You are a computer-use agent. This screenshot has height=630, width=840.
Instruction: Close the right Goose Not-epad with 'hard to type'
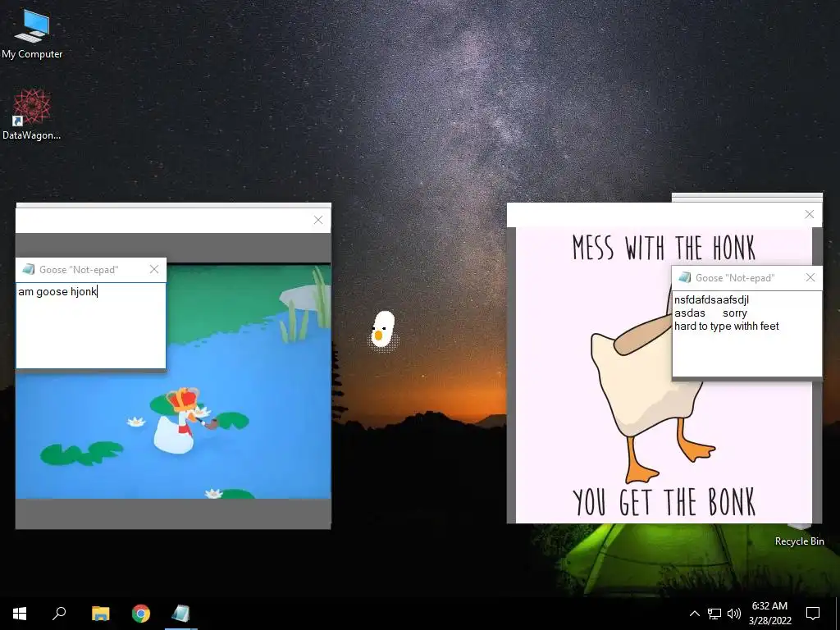810,277
